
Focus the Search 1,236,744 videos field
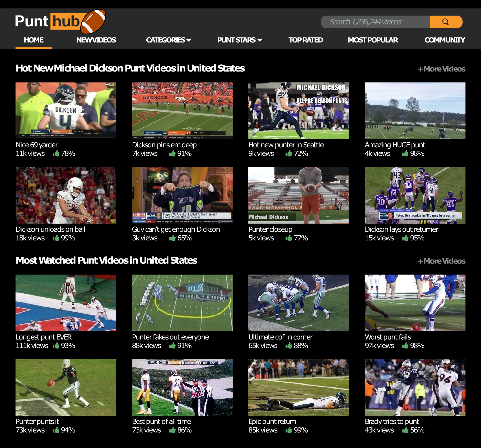tap(375, 22)
